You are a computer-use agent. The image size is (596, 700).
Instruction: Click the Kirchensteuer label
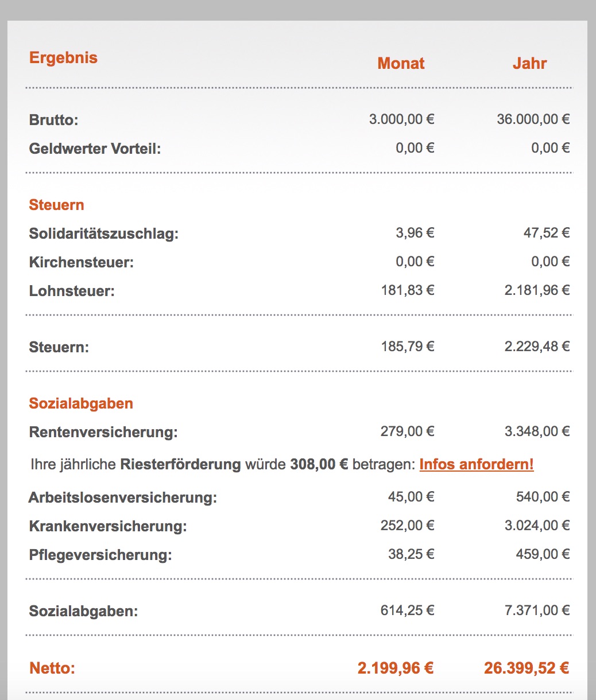point(82,263)
